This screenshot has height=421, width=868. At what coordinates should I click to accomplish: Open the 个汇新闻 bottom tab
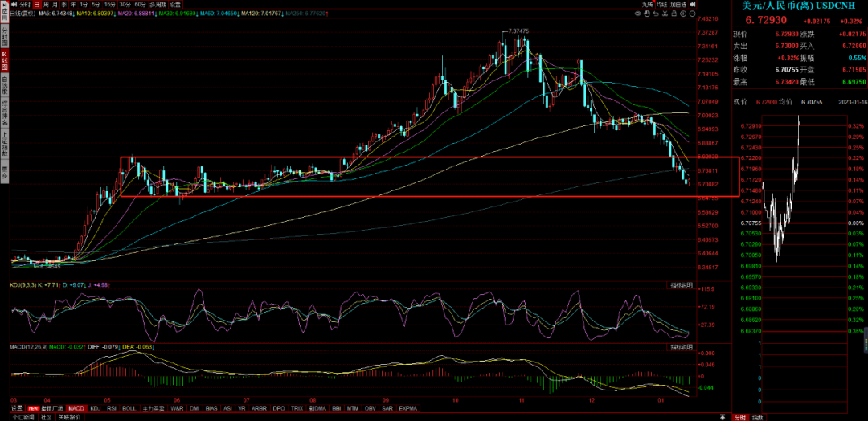point(24,417)
